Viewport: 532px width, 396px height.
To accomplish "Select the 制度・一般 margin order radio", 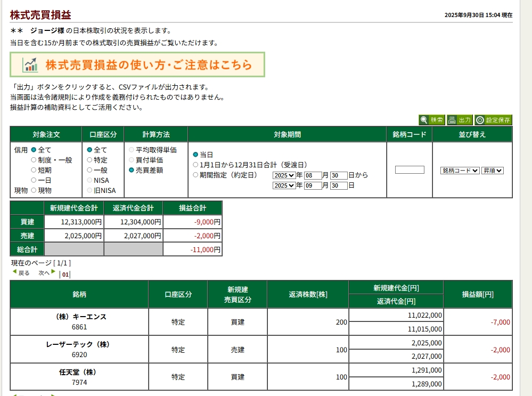I will 34,160.
